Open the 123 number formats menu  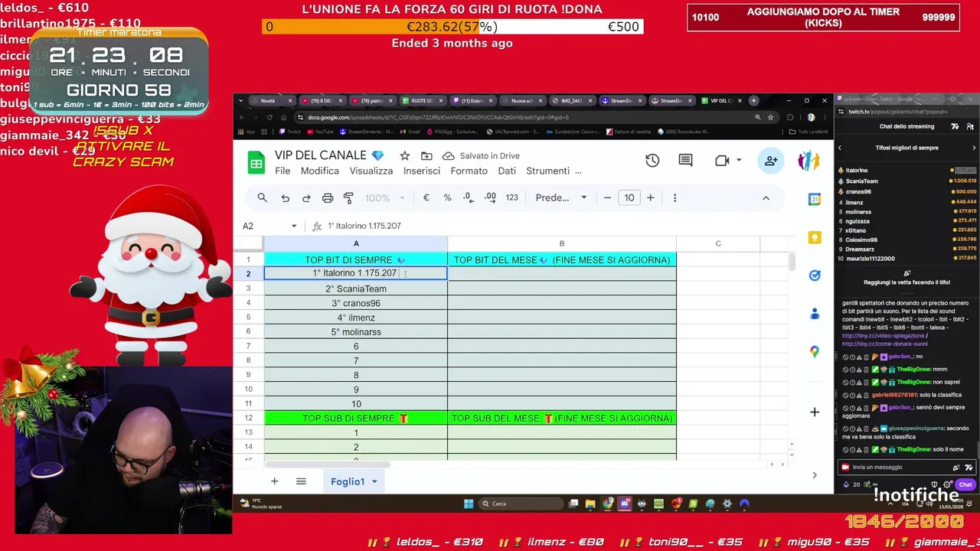click(511, 197)
